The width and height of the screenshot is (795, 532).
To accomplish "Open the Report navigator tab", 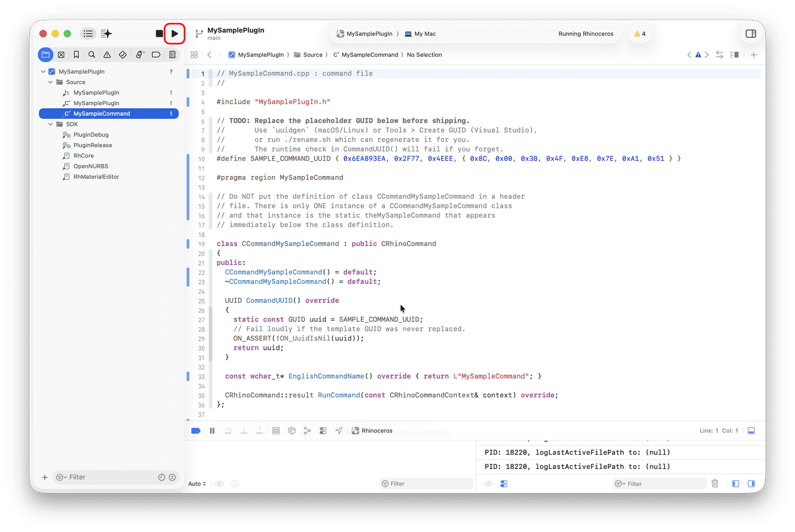I will tap(172, 55).
